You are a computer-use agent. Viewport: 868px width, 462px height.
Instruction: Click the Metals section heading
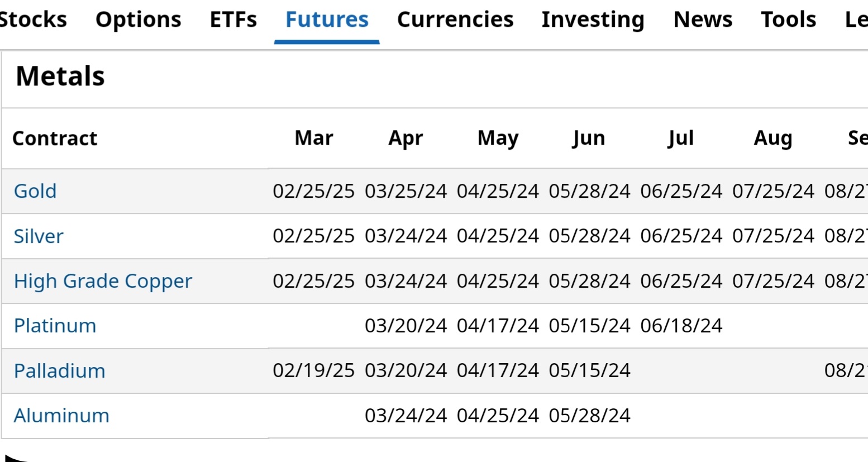pyautogui.click(x=60, y=76)
